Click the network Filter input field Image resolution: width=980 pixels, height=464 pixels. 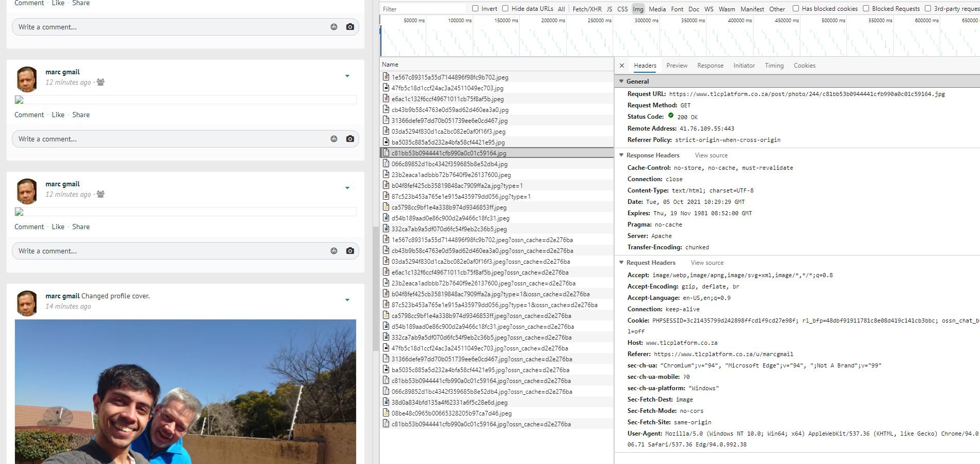click(423, 9)
